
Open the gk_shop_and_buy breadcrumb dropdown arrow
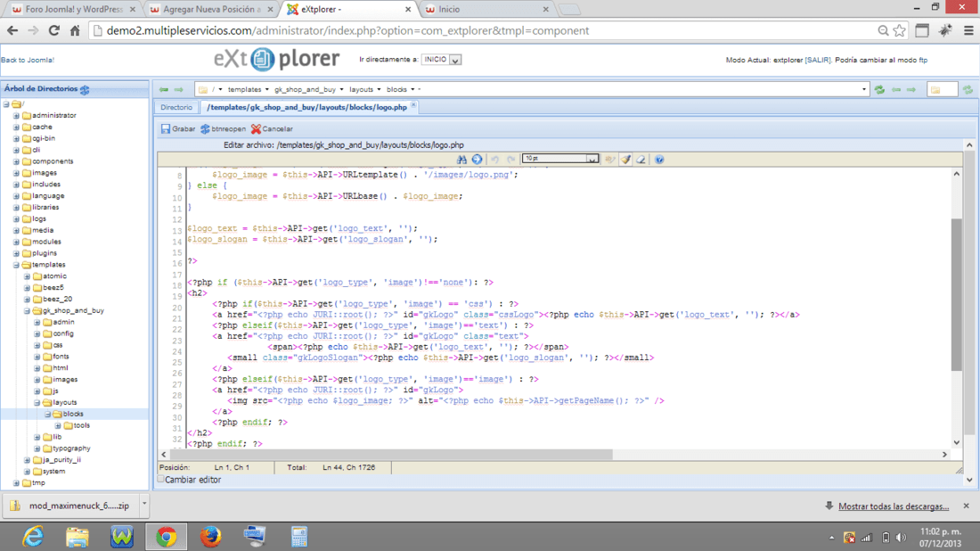[x=341, y=89]
